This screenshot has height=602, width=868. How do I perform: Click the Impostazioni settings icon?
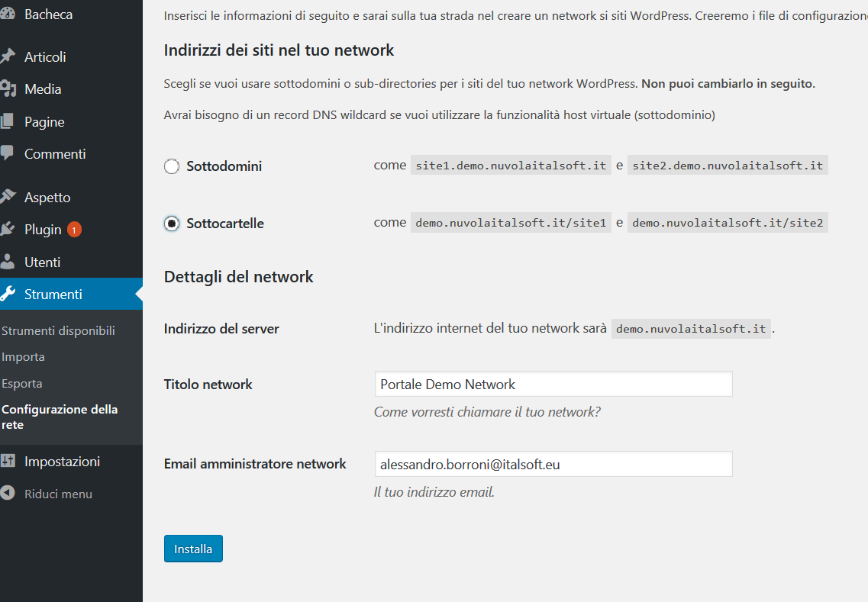point(8,462)
